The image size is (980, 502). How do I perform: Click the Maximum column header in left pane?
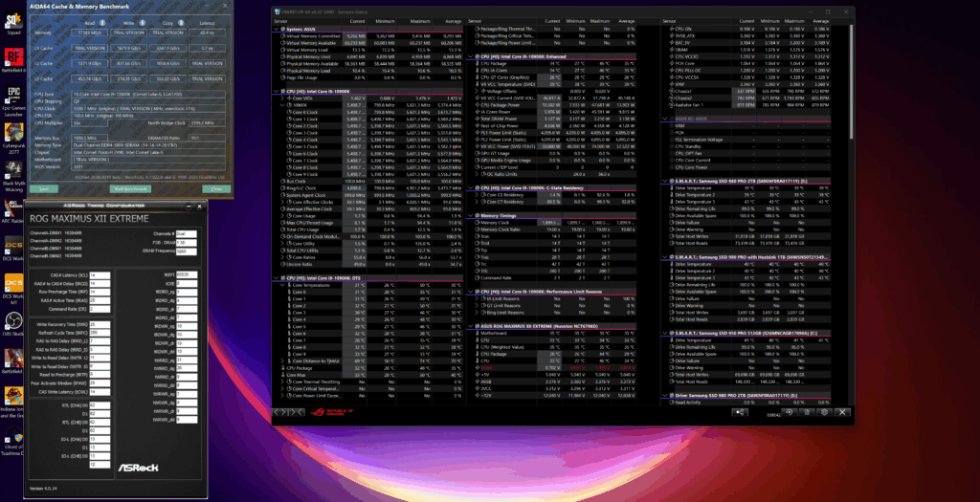pyautogui.click(x=419, y=21)
